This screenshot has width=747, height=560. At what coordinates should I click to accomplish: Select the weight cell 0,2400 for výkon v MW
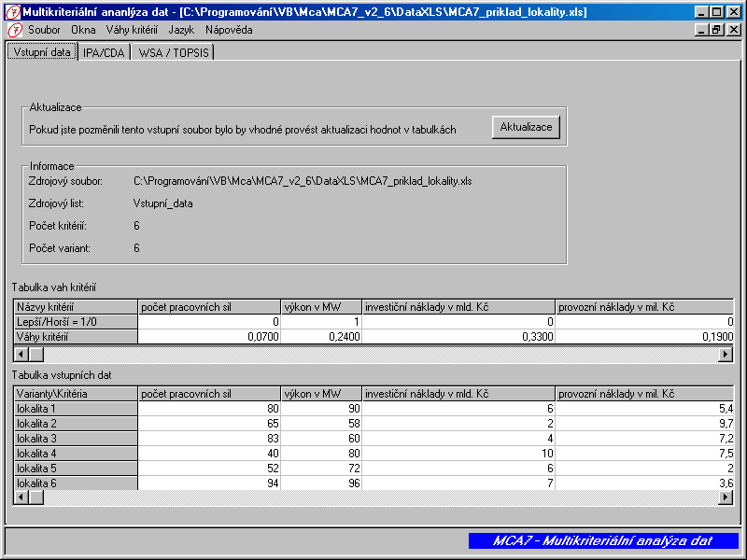[x=320, y=336]
